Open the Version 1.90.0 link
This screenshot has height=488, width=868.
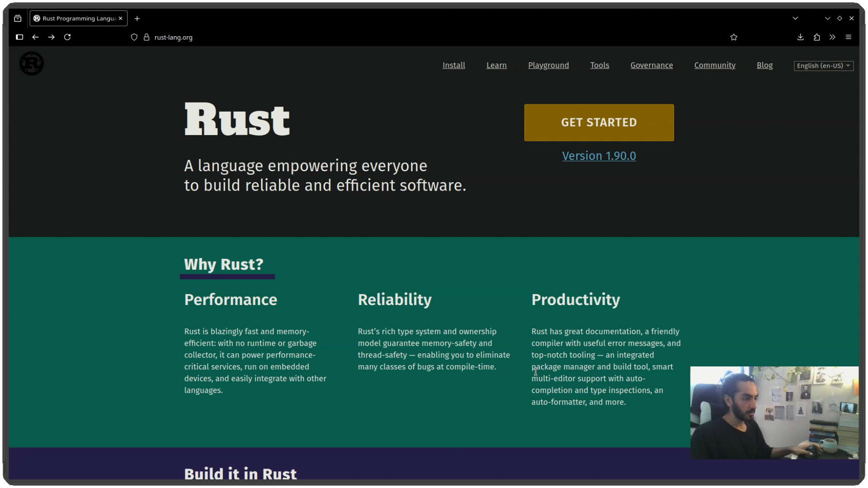(599, 156)
